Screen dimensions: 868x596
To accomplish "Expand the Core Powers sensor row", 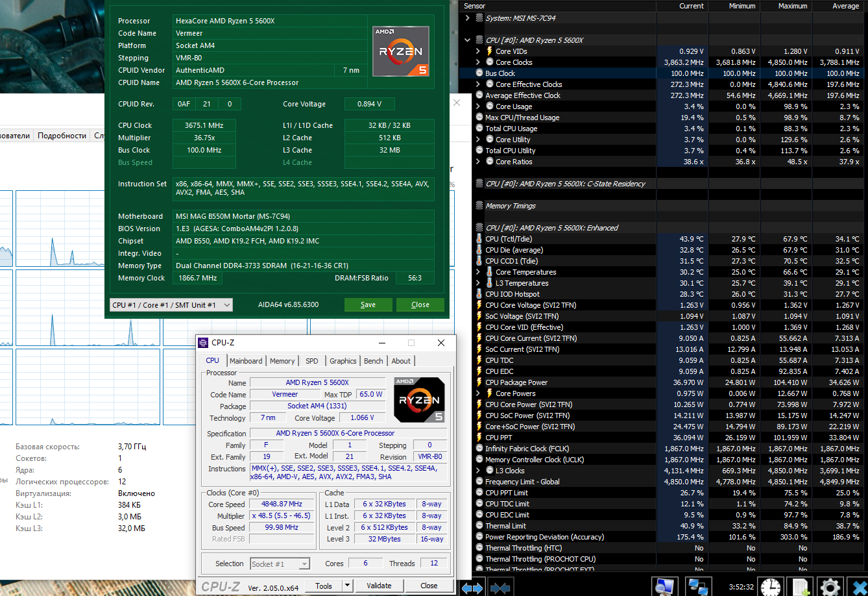I will [478, 393].
